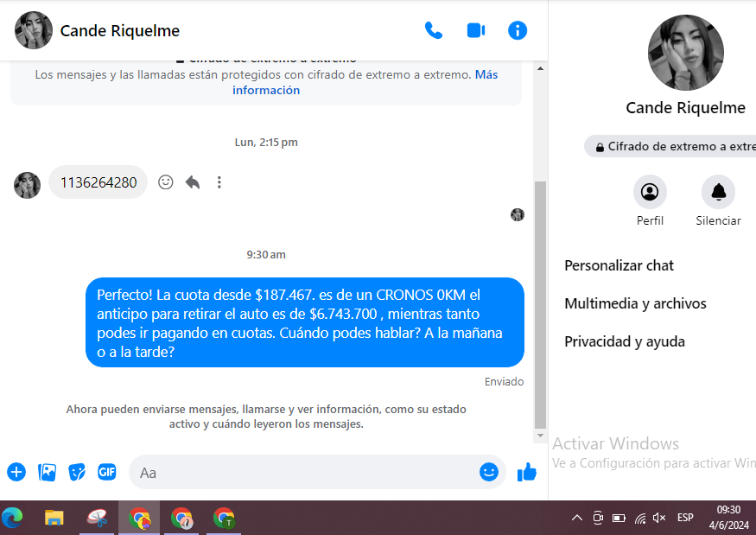Expand the Privacidad y ayuda section

pyautogui.click(x=625, y=341)
